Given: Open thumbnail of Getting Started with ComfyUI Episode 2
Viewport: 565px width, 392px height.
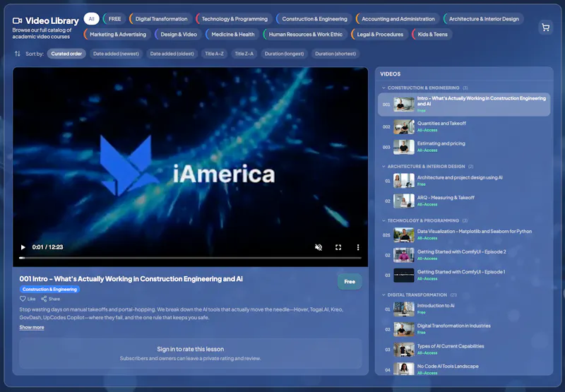Looking at the screenshot, I should (404, 255).
